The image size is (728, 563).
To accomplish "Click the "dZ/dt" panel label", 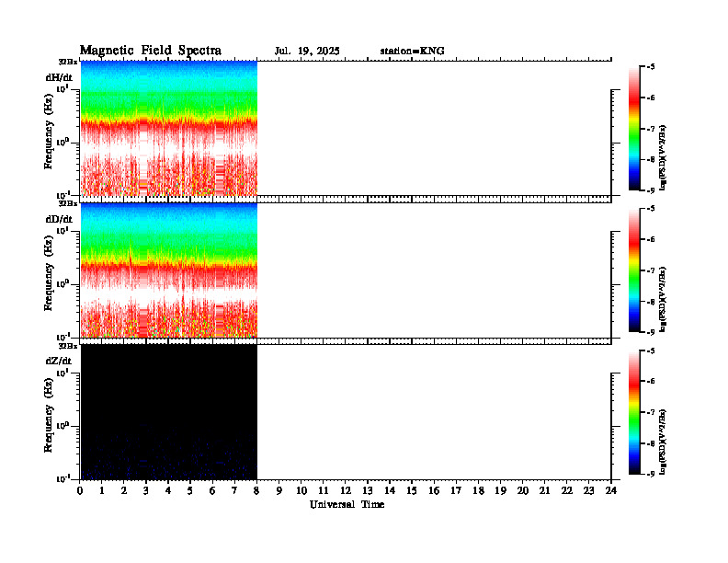I will pos(59,361).
